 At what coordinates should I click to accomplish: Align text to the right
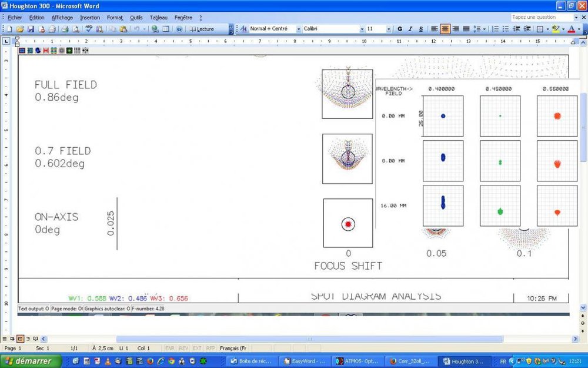[456, 29]
